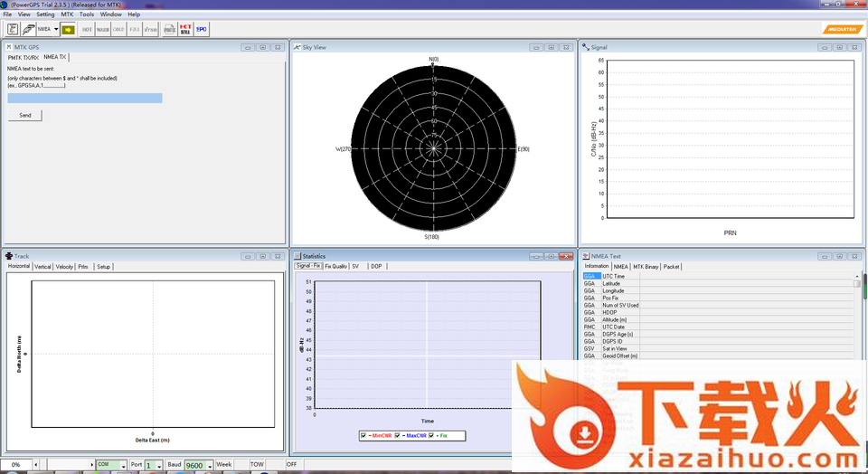
Task: Click the NMEA toolbar button
Action: pos(44,29)
